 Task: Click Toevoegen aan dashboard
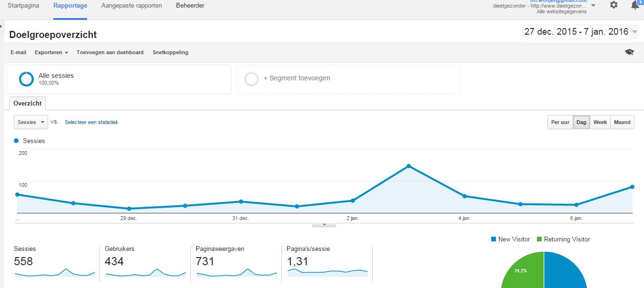(110, 52)
